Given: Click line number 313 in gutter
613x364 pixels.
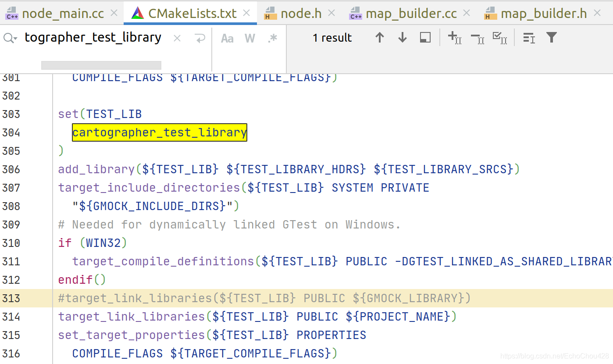Looking at the screenshot, I should [11, 298].
